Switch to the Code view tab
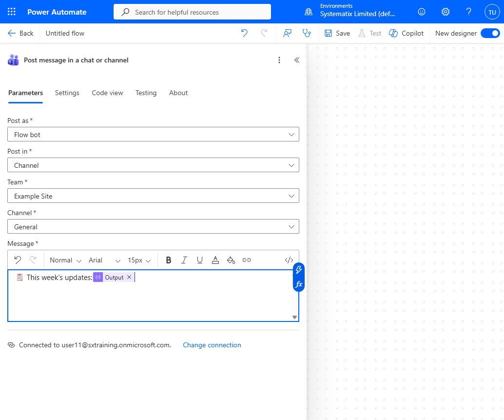Screen dimensions: 504x420 tap(107, 93)
